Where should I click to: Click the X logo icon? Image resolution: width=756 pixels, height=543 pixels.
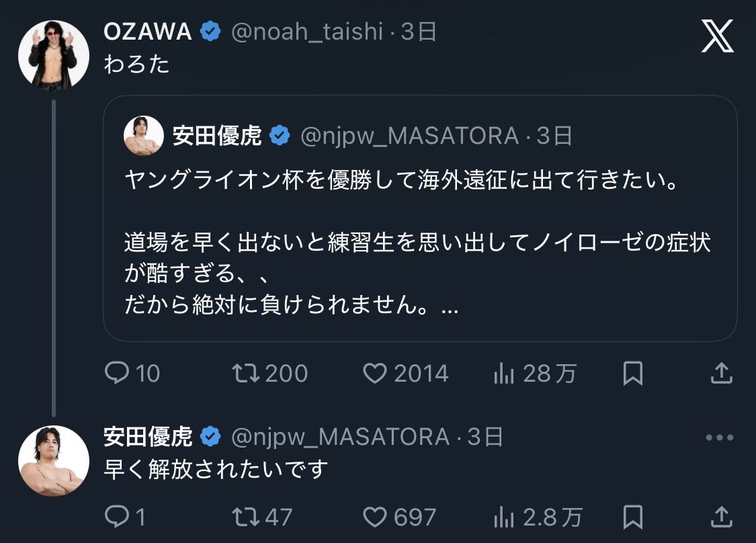point(718,37)
